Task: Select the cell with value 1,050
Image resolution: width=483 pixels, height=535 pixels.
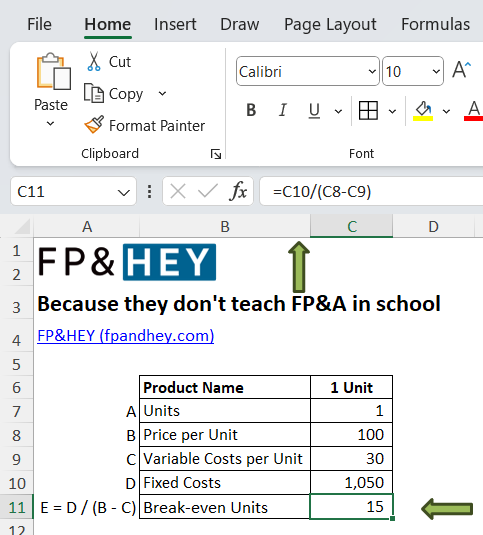Action: click(351, 482)
